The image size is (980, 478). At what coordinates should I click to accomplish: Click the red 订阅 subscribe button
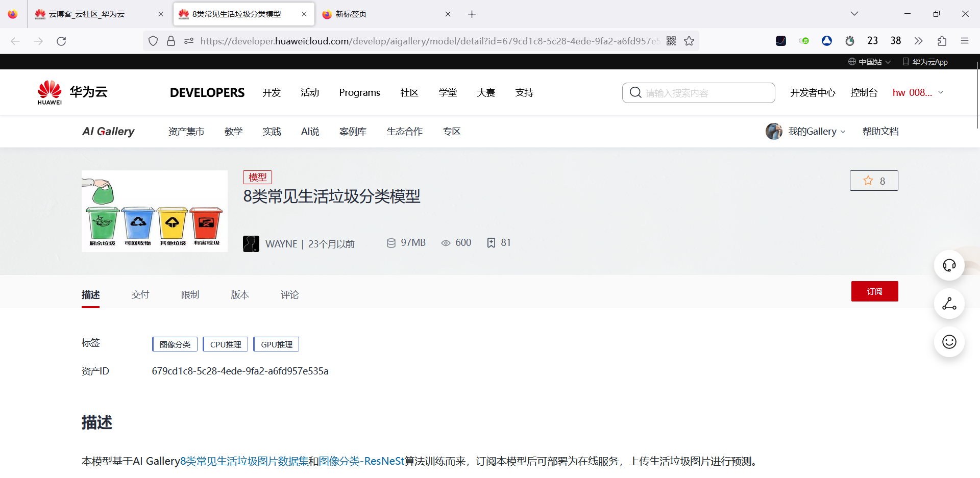[x=874, y=291]
